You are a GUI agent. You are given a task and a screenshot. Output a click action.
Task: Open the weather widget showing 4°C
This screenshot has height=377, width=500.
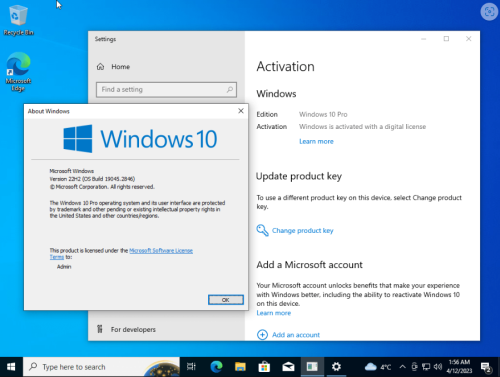(378, 367)
